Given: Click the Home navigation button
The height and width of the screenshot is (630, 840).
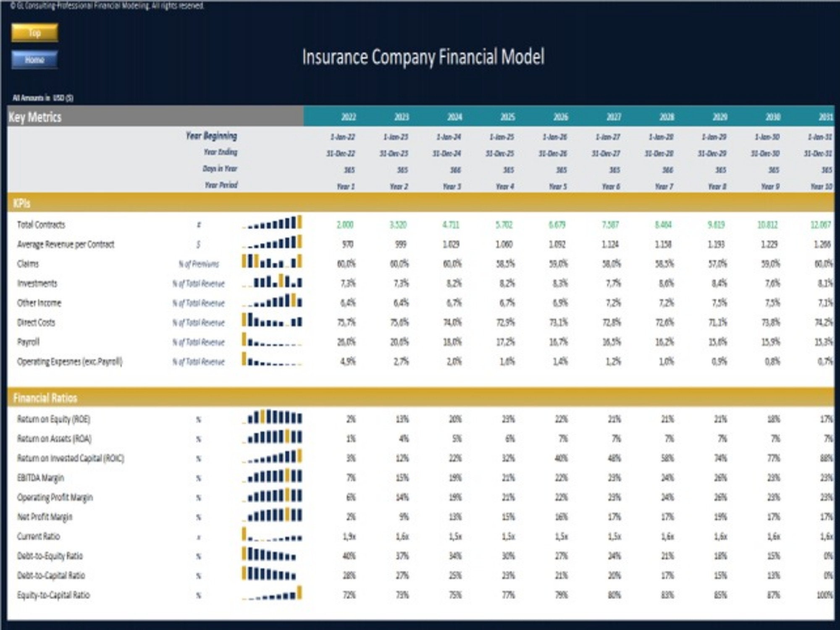Looking at the screenshot, I should pos(34,60).
